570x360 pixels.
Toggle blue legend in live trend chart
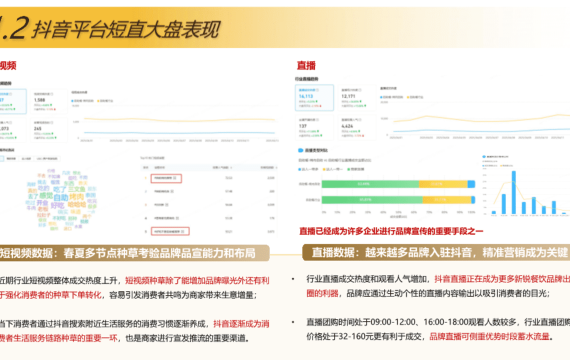(392, 97)
